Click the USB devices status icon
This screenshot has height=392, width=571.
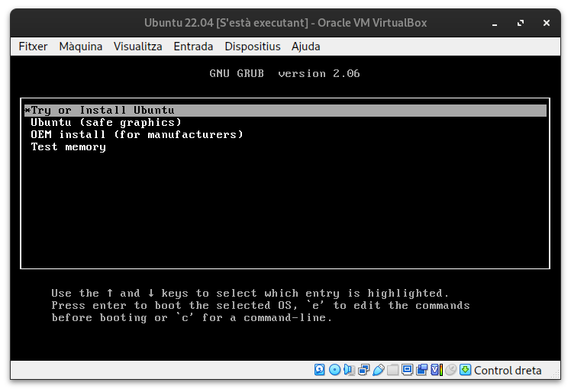coord(378,370)
